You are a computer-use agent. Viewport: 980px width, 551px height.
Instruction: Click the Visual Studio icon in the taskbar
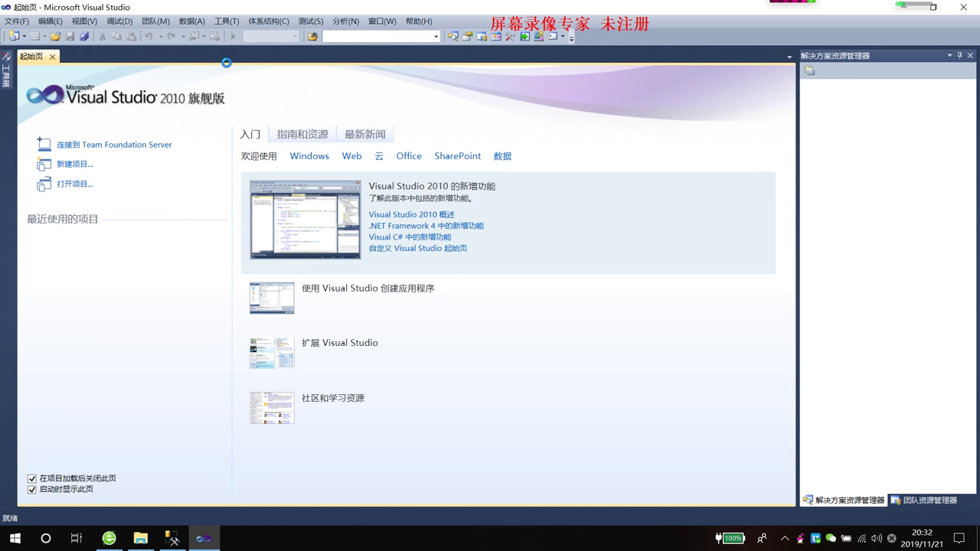pos(204,538)
